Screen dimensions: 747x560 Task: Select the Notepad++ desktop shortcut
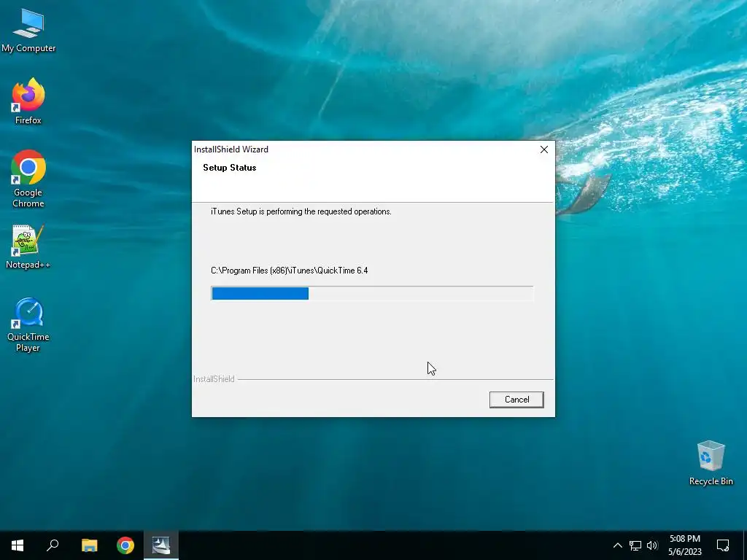pyautogui.click(x=28, y=246)
